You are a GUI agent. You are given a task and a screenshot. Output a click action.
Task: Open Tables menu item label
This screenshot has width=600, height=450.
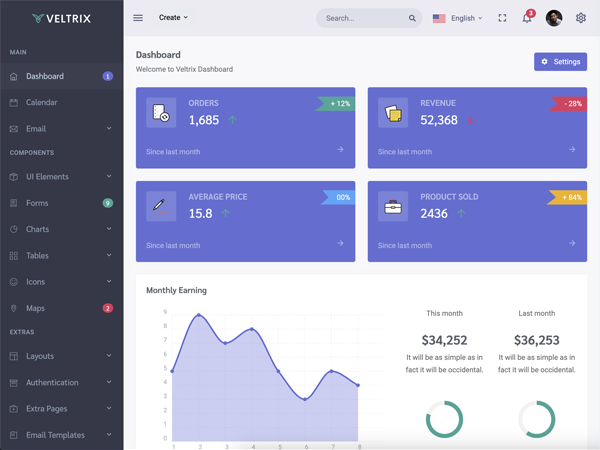[38, 256]
